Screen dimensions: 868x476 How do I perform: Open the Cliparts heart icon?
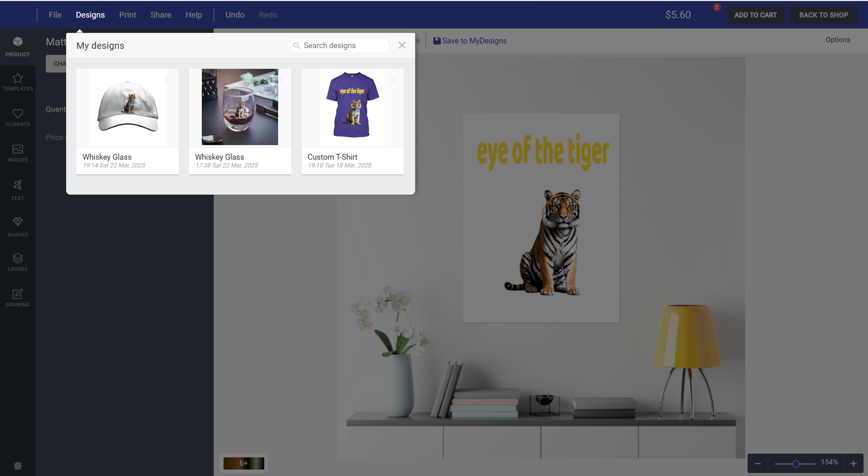coord(18,114)
